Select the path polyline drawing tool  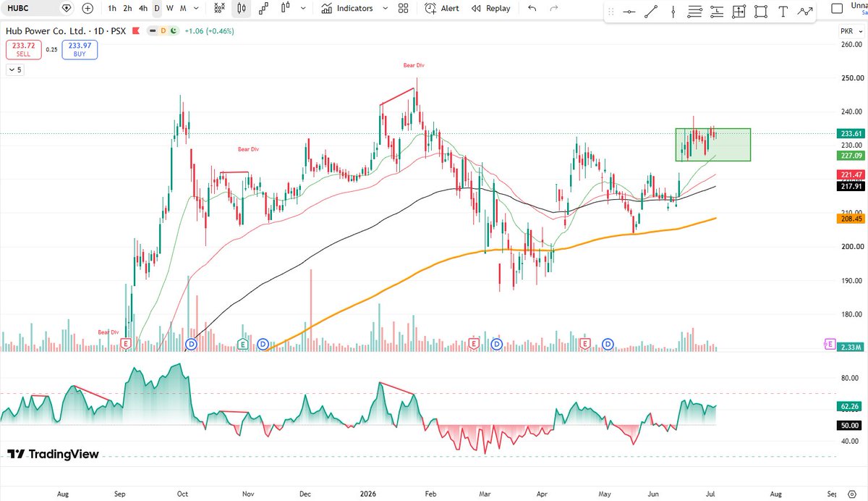tap(805, 12)
